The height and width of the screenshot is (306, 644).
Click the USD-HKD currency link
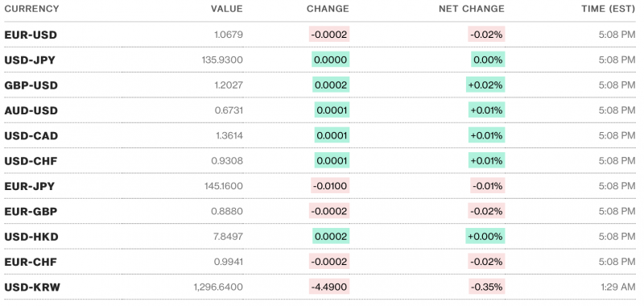pyautogui.click(x=31, y=237)
